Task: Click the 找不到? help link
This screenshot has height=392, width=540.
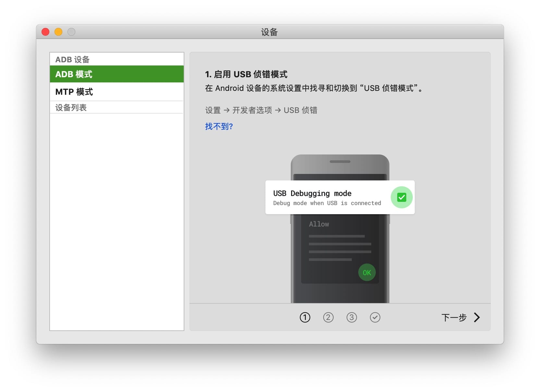Action: click(219, 126)
